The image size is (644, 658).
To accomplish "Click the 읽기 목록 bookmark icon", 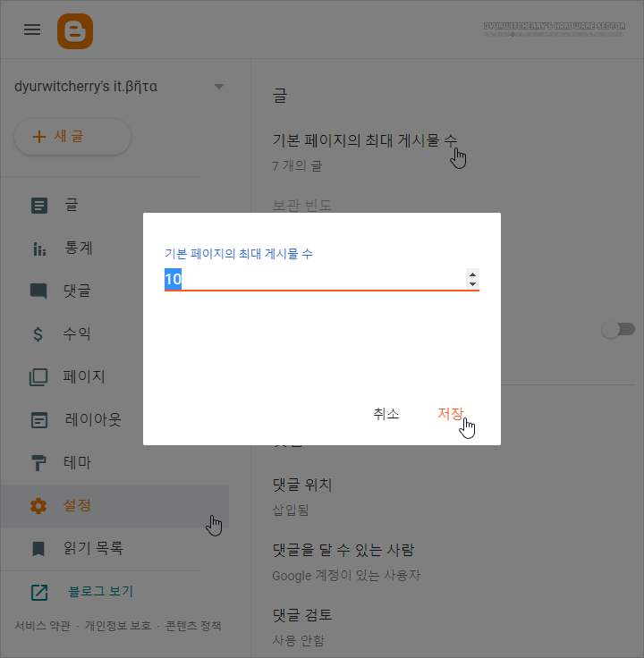I will 38,549.
